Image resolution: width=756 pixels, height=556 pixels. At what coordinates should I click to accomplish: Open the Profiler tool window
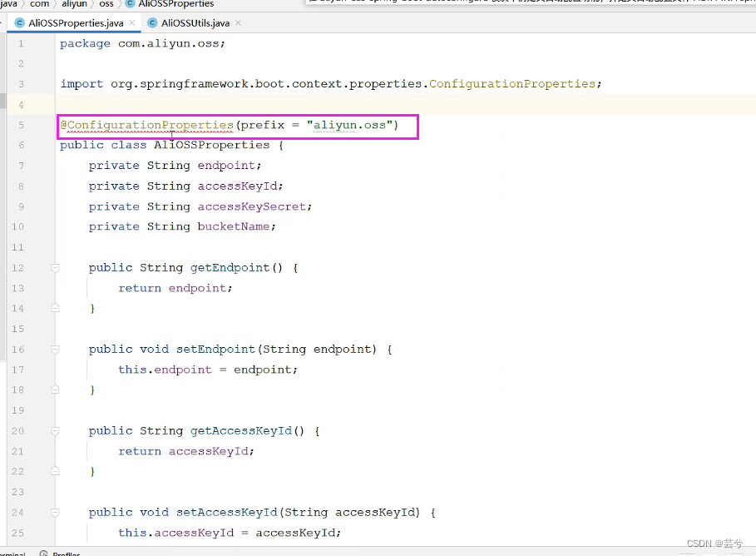coord(66,554)
